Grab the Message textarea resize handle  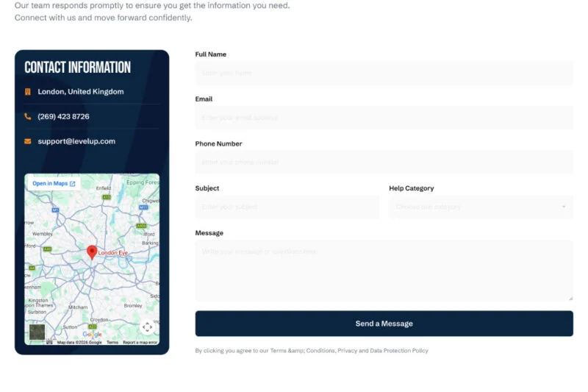click(570, 299)
